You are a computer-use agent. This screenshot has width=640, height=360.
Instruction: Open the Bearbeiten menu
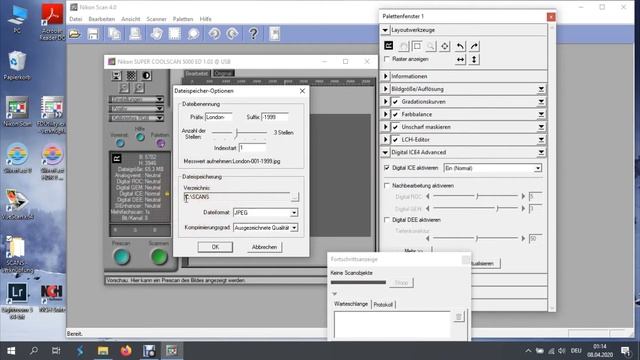(102, 19)
